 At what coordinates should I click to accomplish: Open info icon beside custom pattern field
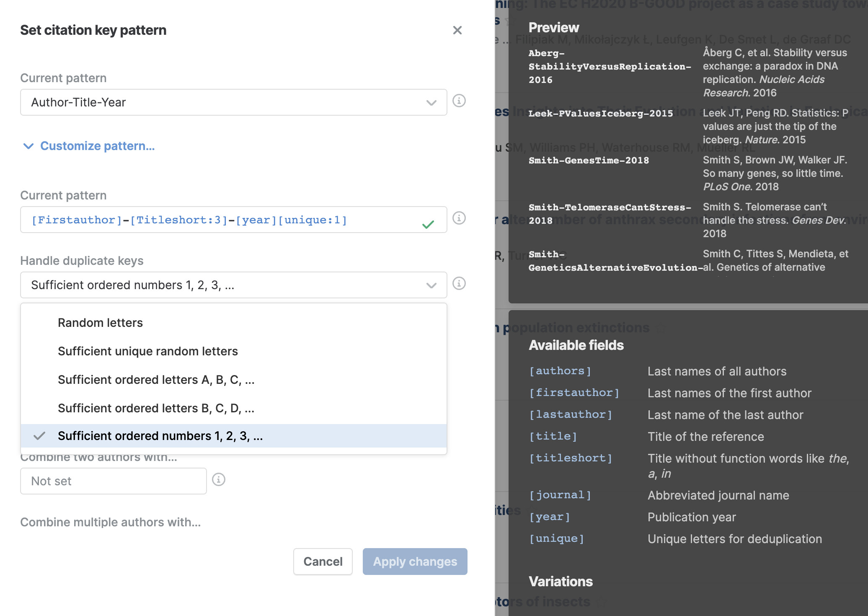click(459, 218)
